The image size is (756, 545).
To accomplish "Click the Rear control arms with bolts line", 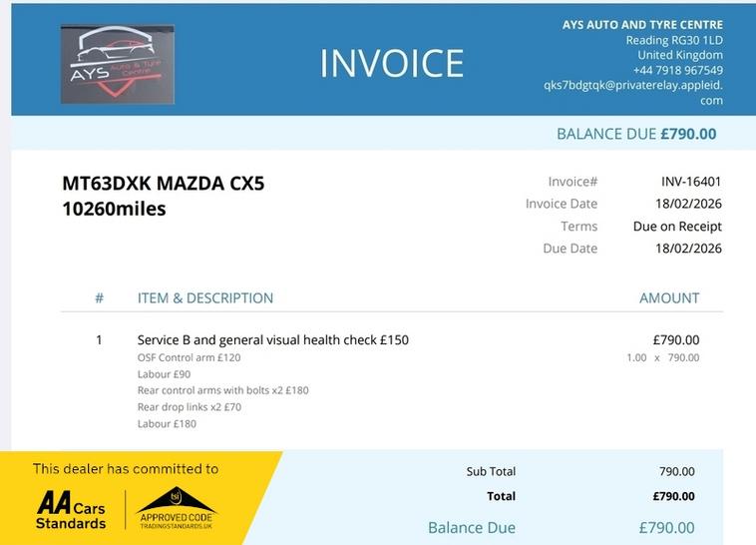I will tap(222, 390).
